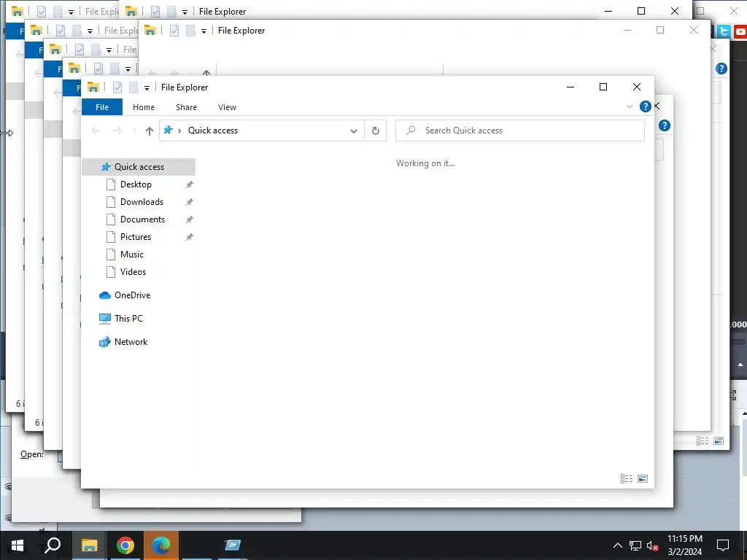Screen dimensions: 747x560
Task: Click the New folder quick access icon in the front window
Action: (134, 87)
